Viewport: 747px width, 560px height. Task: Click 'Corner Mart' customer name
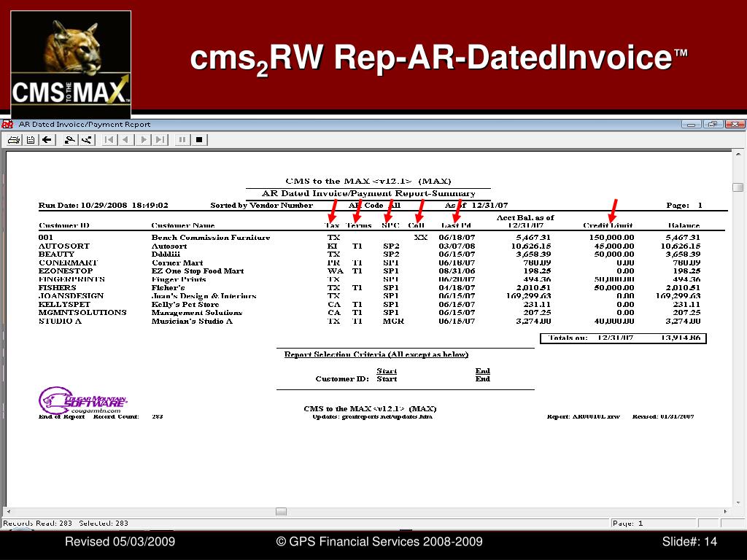point(177,262)
